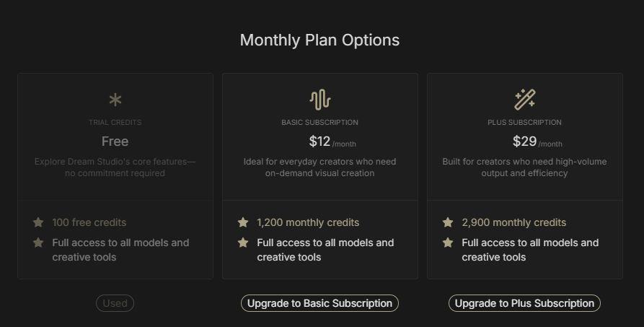Click the waveform icon for Basic Subscription
The width and height of the screenshot is (644, 327).
pyautogui.click(x=319, y=100)
